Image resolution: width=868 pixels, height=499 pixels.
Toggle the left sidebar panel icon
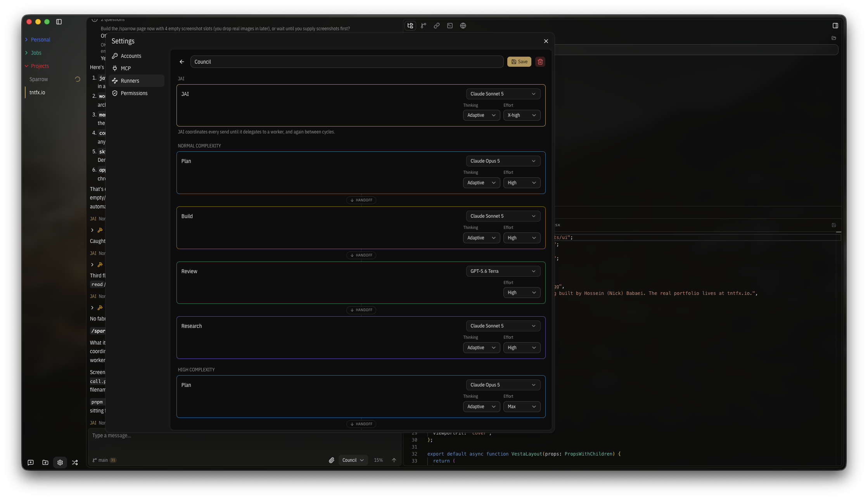tap(59, 22)
